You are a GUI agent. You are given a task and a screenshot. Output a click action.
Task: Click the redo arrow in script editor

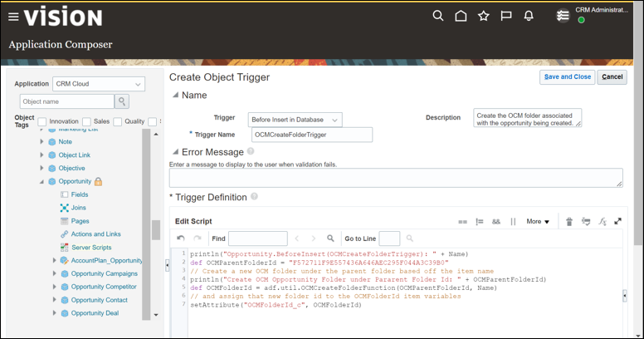198,238
